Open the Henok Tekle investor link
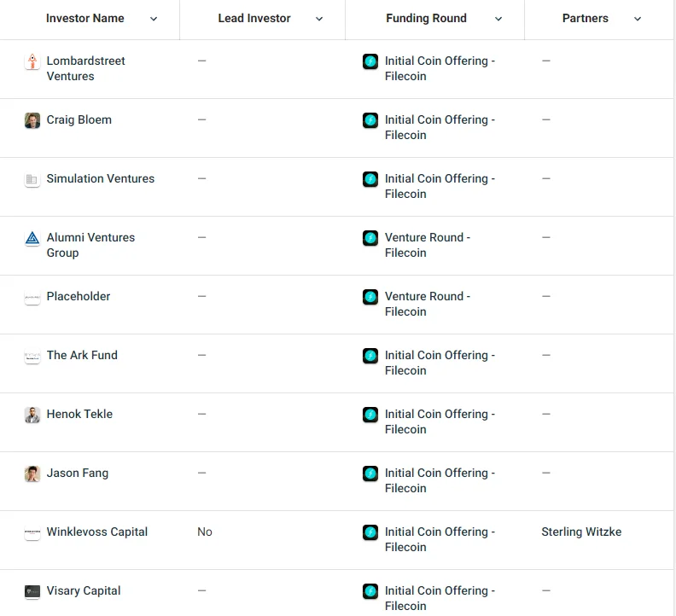 click(x=79, y=414)
